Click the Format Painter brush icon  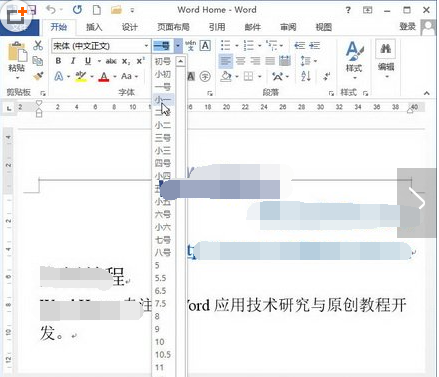click(38, 76)
